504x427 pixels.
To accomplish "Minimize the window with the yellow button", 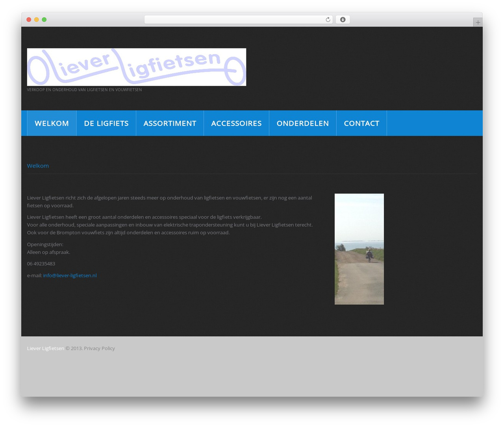I will pos(37,20).
